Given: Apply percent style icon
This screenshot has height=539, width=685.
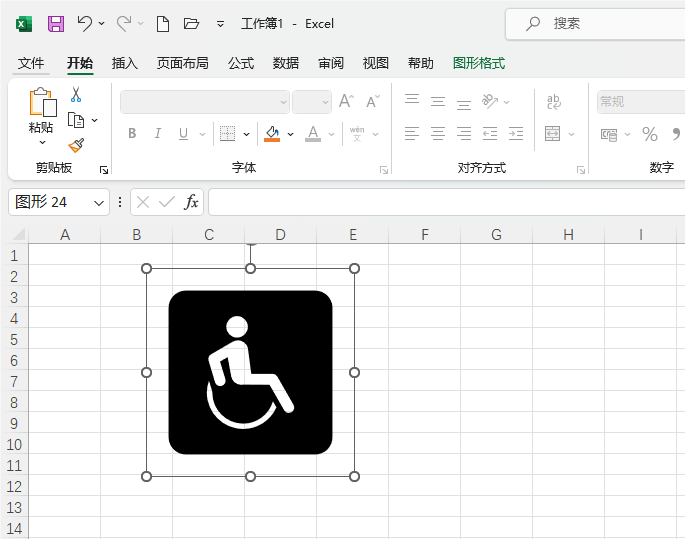Looking at the screenshot, I should (650, 134).
